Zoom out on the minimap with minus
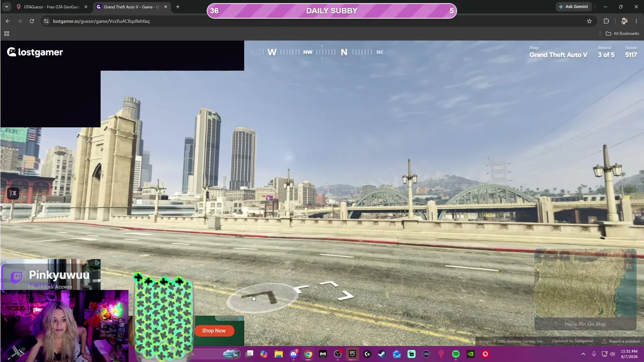 click(x=552, y=256)
